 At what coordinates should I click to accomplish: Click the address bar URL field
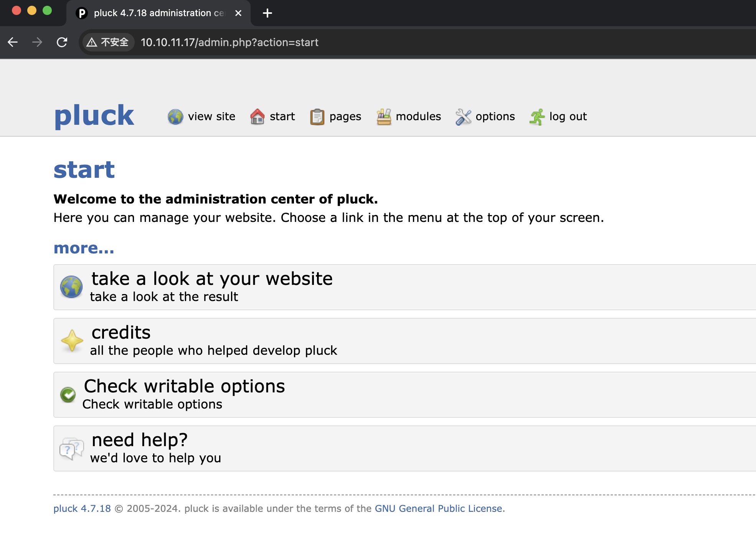[x=229, y=42]
